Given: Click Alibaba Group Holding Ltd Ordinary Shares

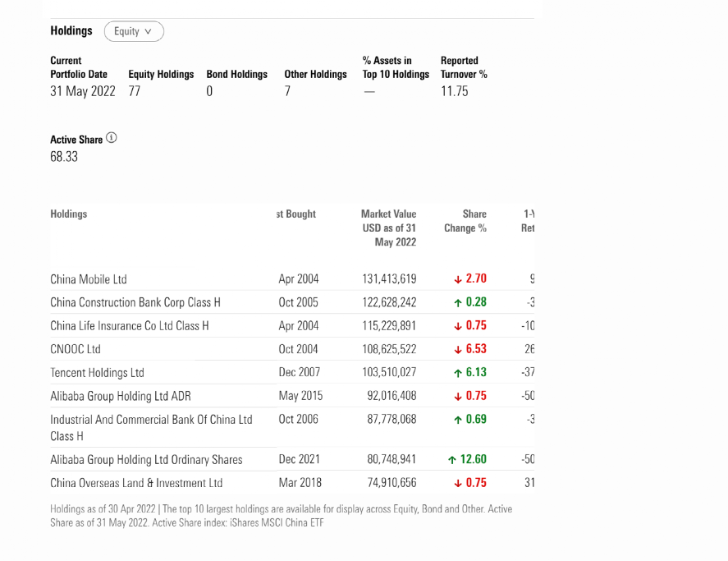Looking at the screenshot, I should pos(146,460).
